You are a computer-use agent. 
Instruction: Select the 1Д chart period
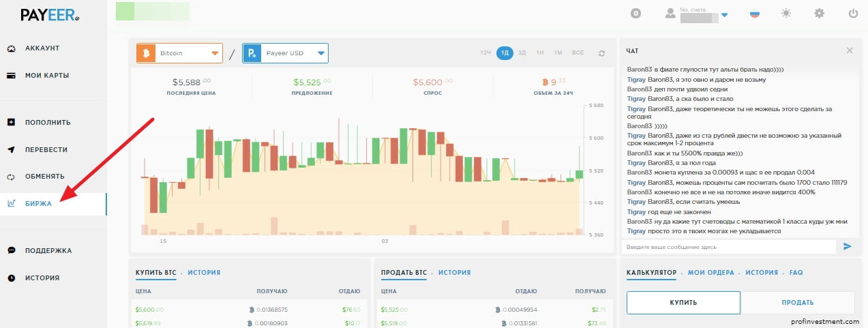[505, 53]
